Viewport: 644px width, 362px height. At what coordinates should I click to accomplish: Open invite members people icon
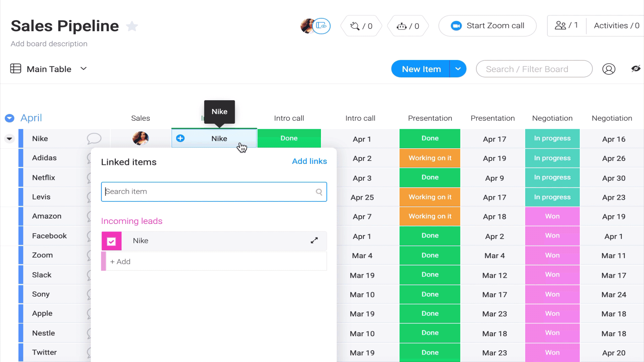[x=561, y=25]
